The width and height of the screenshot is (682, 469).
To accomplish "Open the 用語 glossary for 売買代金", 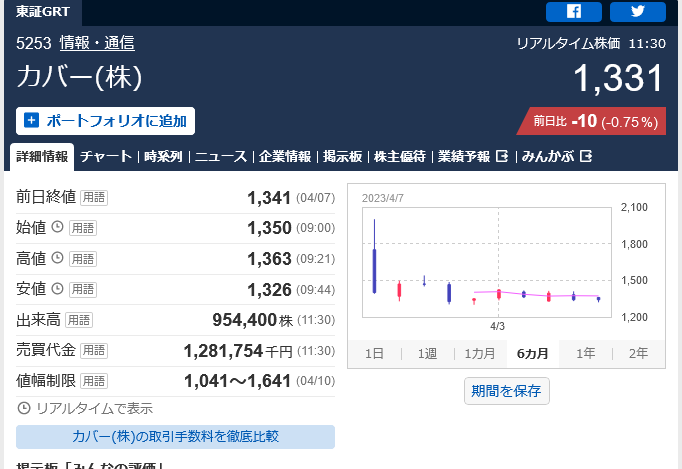I will pyautogui.click(x=94, y=351).
